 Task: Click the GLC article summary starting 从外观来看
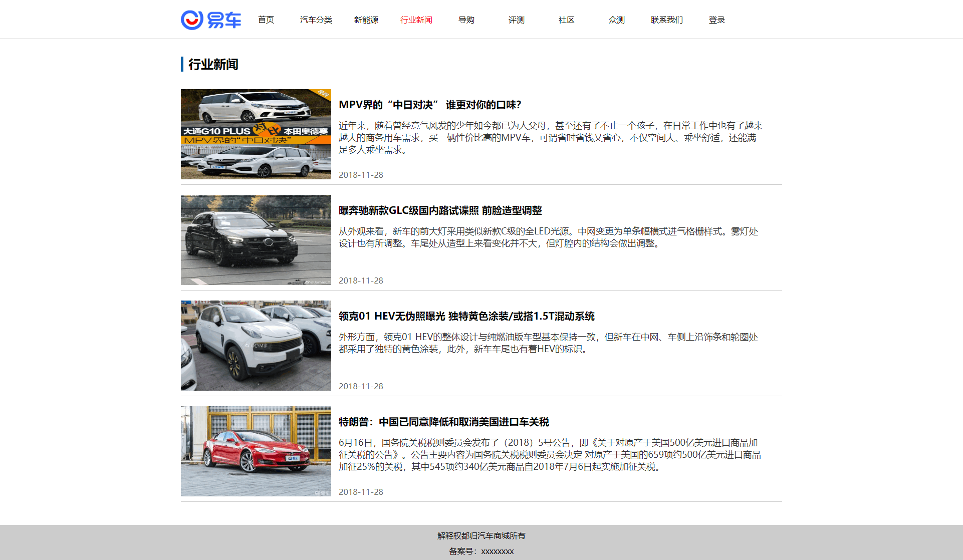[549, 237]
